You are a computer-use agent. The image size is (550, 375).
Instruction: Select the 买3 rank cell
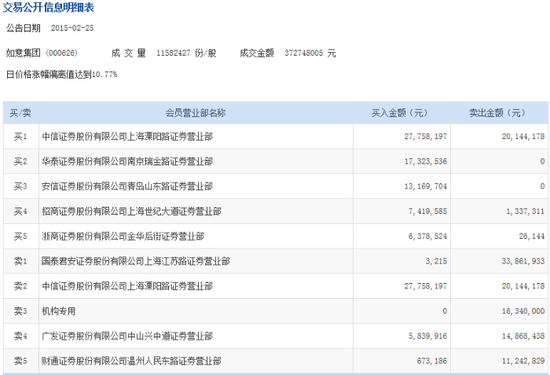[x=20, y=186]
